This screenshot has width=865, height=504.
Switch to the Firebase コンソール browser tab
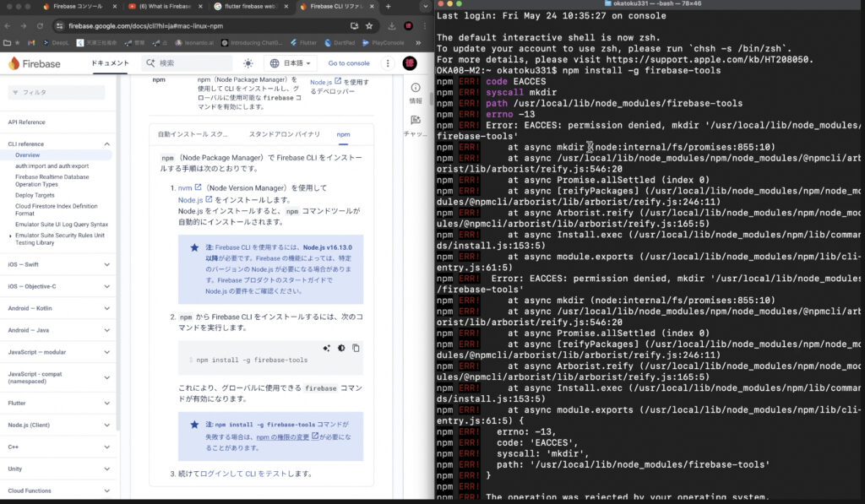point(78,6)
